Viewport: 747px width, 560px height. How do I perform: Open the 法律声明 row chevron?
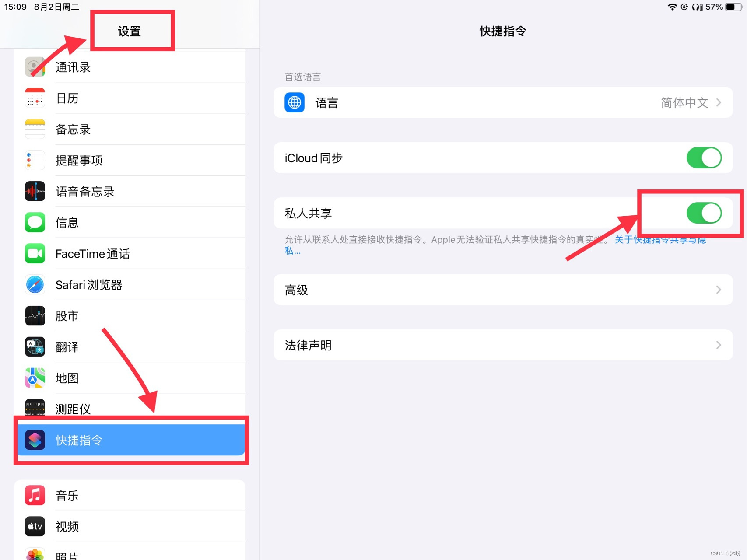pos(719,345)
